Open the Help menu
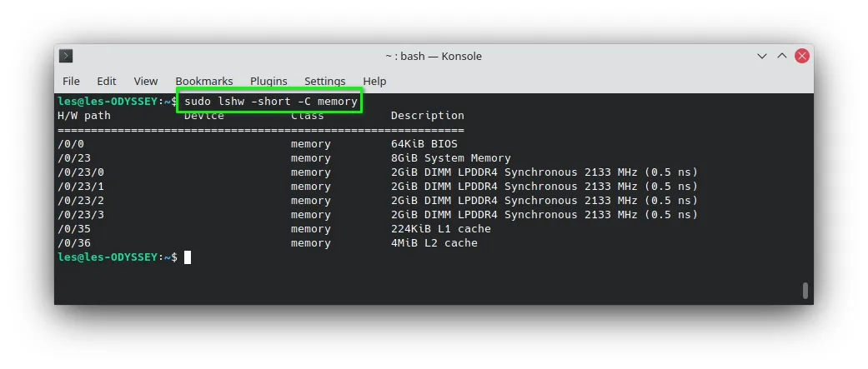868x369 pixels. point(374,82)
